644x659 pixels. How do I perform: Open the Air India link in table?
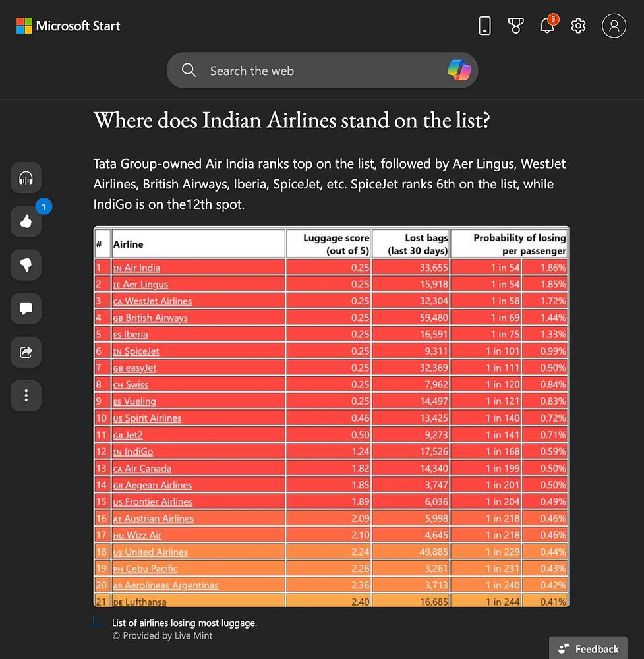coord(136,268)
